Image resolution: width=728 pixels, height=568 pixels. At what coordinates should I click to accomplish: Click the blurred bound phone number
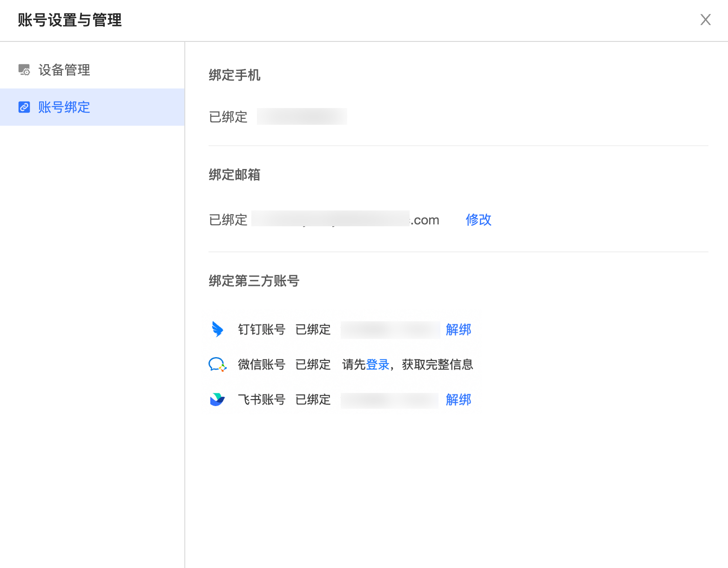[302, 116]
